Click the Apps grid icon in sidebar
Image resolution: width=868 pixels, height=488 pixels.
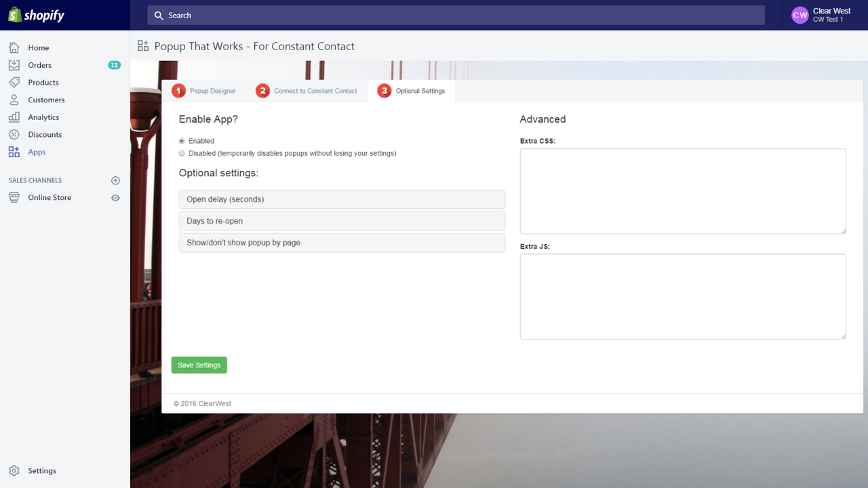(x=14, y=152)
